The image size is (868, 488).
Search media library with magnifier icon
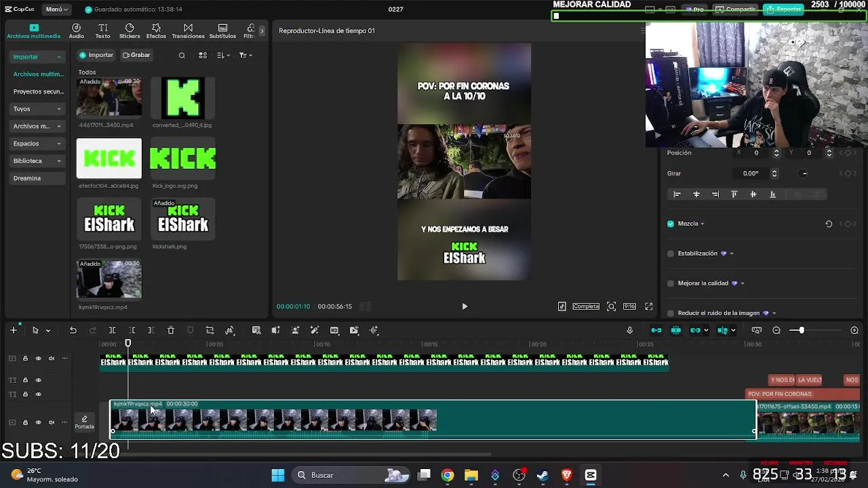(x=182, y=56)
